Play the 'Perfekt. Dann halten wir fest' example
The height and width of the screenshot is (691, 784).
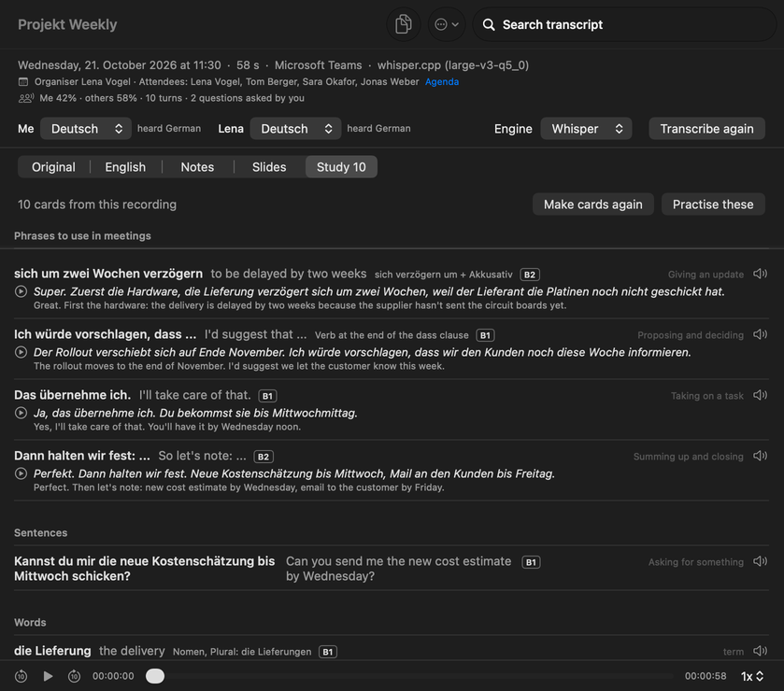[x=21, y=473]
